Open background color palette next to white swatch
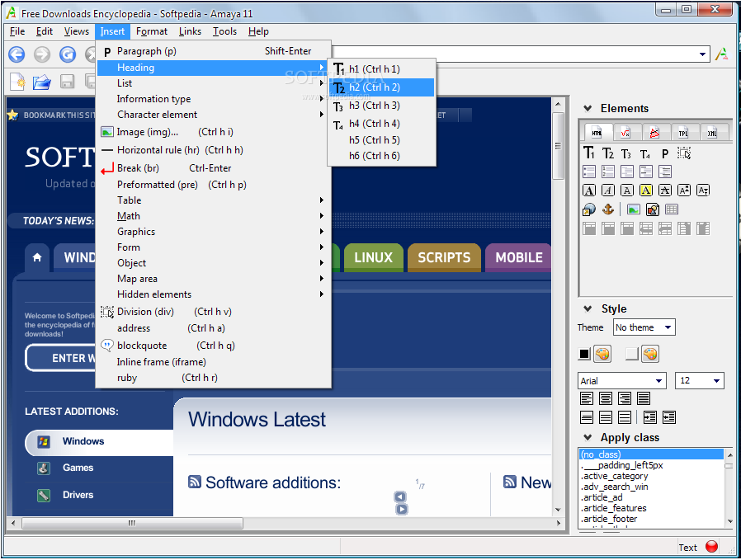The height and width of the screenshot is (560, 741). click(650, 354)
